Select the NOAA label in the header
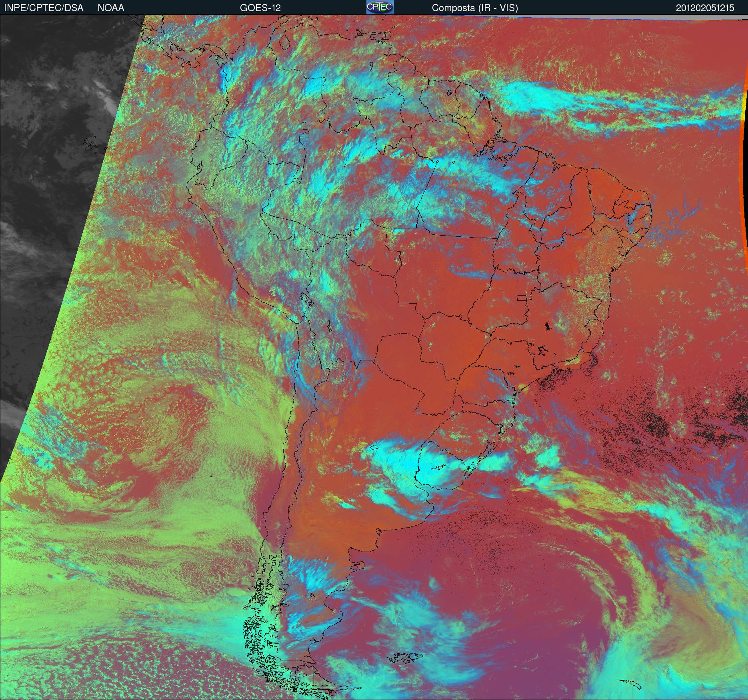Screen dimensions: 748x700 111,8
